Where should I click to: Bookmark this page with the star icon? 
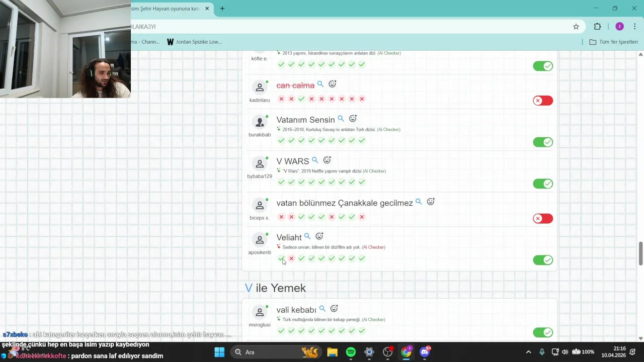[x=576, y=27]
